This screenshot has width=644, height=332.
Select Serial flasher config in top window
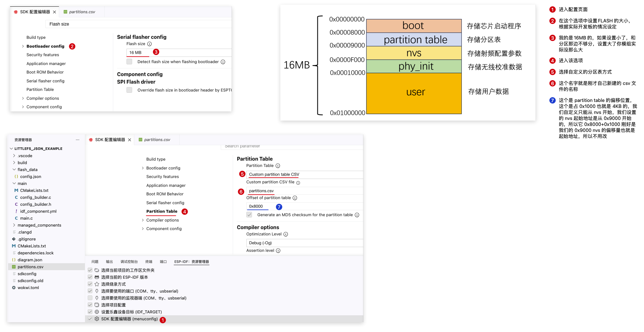pyautogui.click(x=45, y=81)
